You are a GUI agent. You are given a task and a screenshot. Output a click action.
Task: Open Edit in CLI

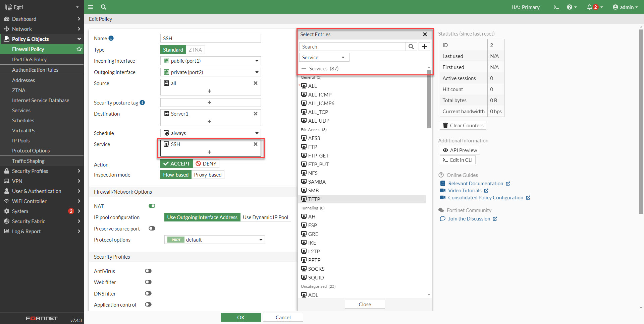458,160
